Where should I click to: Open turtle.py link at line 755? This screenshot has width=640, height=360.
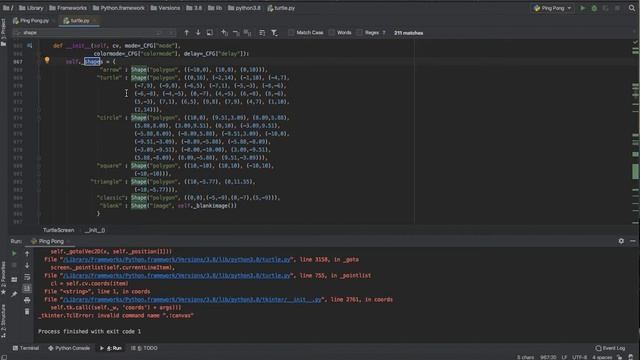(x=177, y=276)
